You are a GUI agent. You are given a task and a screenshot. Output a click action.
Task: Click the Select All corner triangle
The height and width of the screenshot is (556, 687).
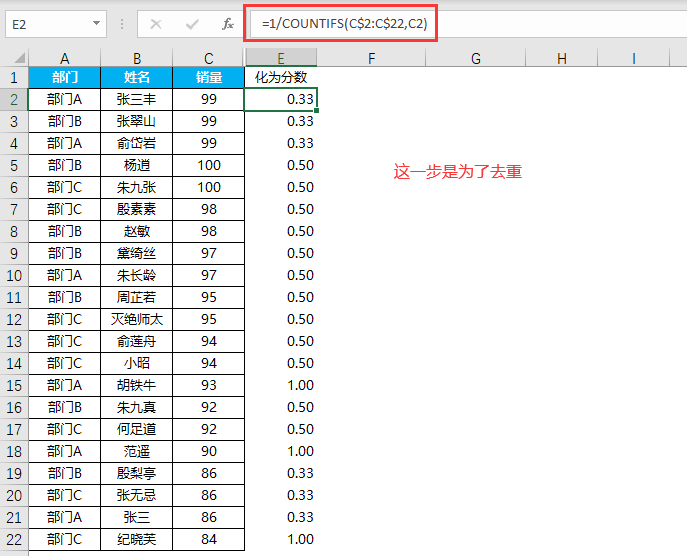coord(19,58)
